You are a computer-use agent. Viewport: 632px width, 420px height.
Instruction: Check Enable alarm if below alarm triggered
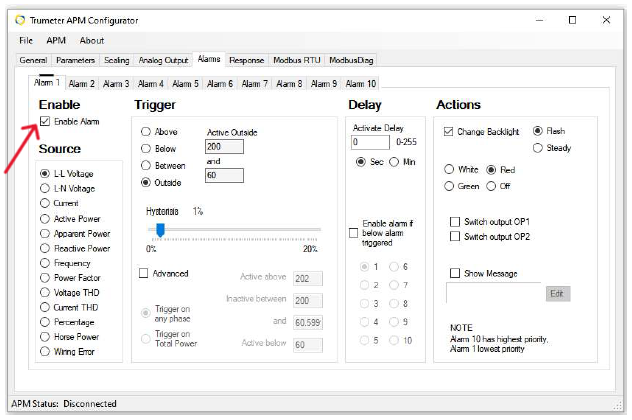coord(353,233)
